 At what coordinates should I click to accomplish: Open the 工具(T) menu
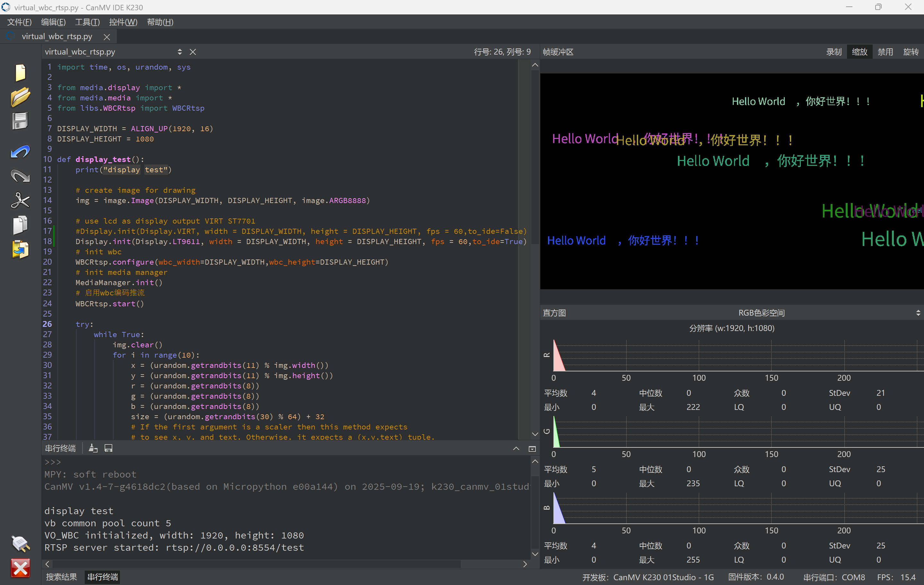coord(87,22)
